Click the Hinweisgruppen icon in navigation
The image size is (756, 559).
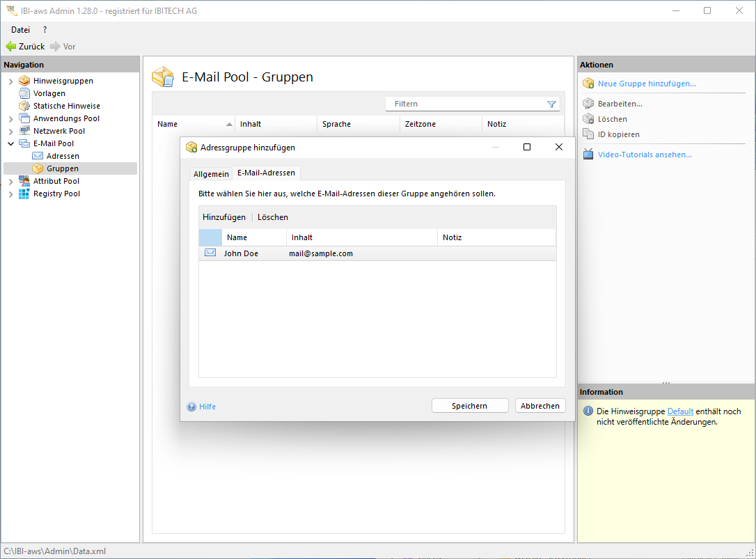pos(24,81)
